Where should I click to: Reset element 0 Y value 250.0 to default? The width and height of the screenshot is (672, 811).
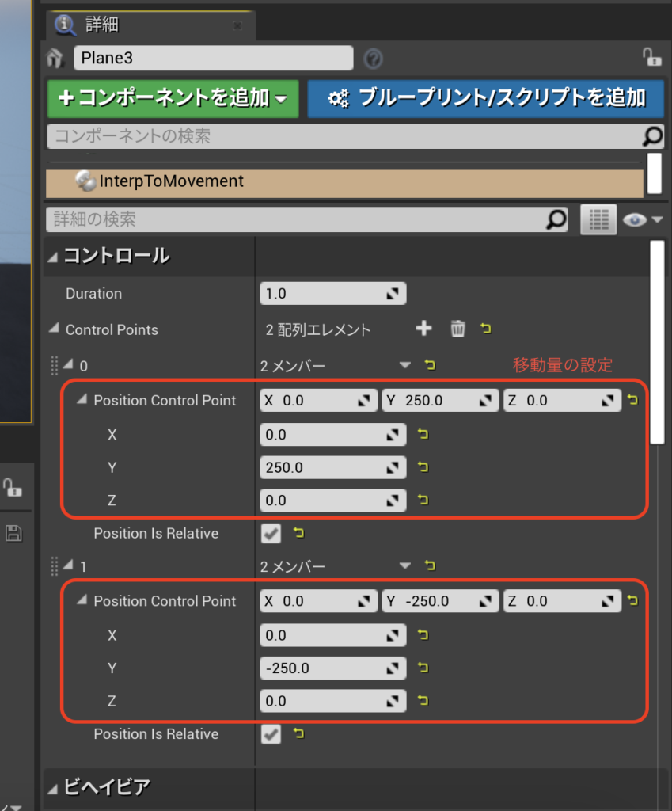click(x=423, y=467)
